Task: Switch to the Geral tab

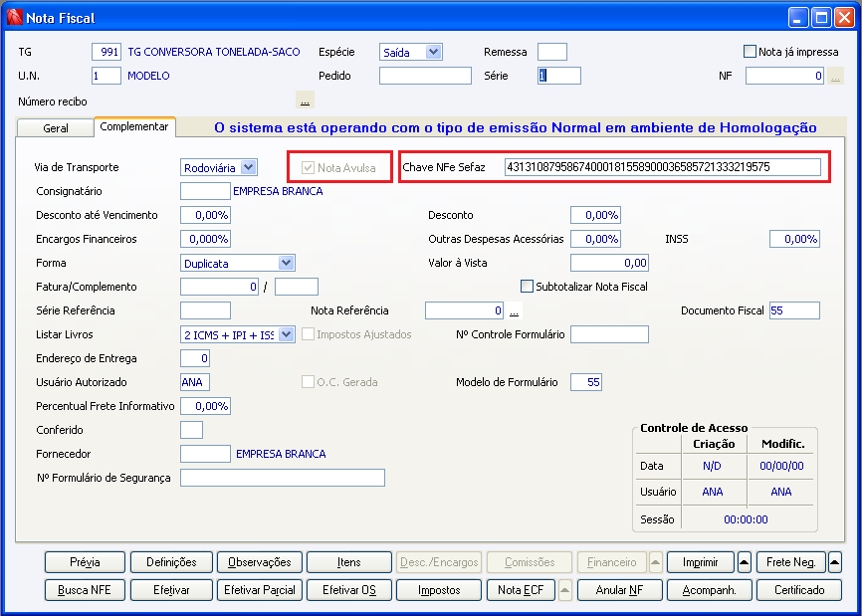Action: [56, 128]
